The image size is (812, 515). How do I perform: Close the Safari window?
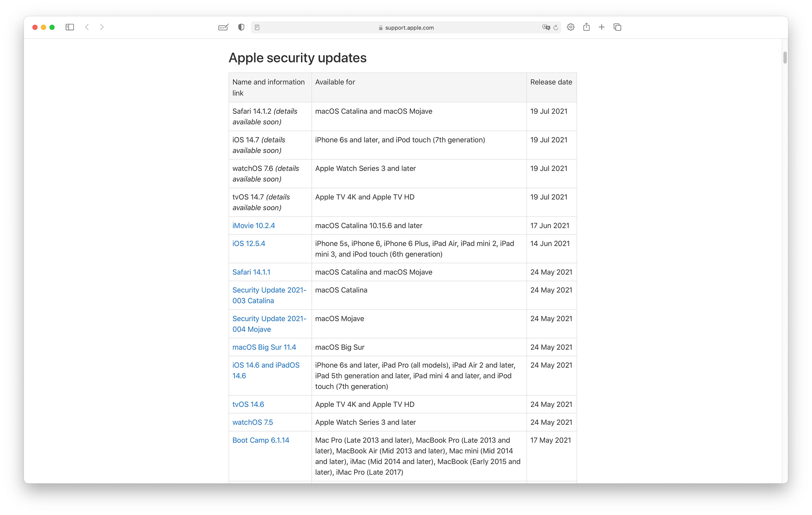tap(35, 27)
